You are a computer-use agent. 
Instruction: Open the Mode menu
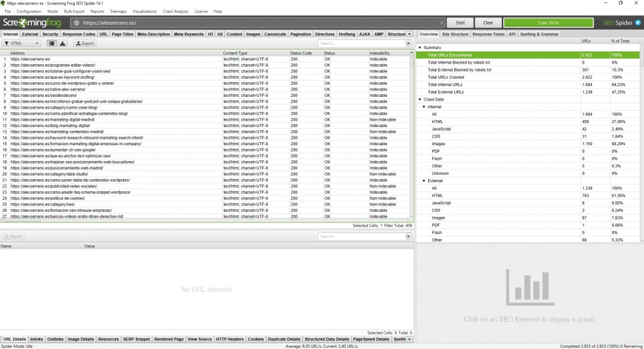(x=53, y=11)
